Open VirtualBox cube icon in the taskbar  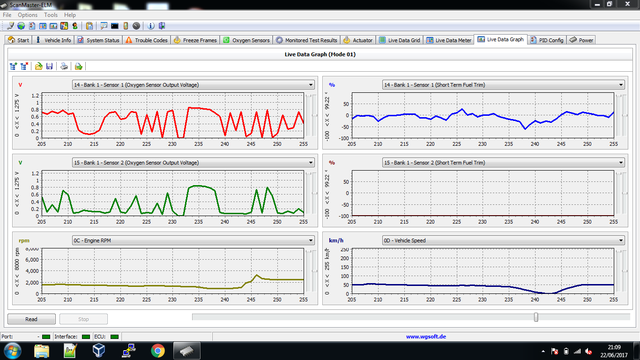(x=99, y=351)
